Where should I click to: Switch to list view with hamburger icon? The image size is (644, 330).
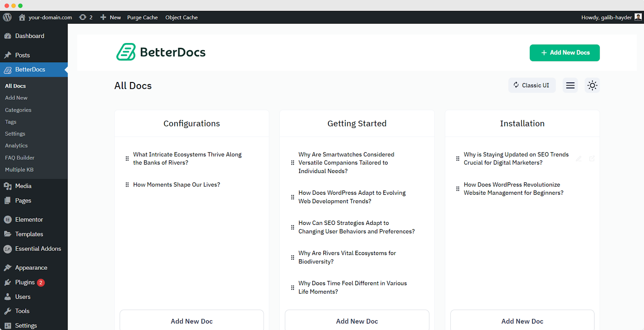pos(570,85)
